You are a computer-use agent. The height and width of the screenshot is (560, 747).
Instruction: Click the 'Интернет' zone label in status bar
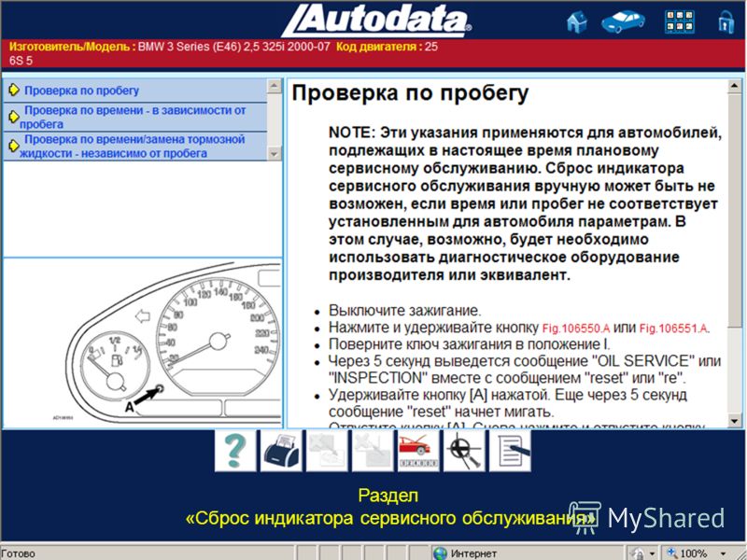[x=473, y=553]
